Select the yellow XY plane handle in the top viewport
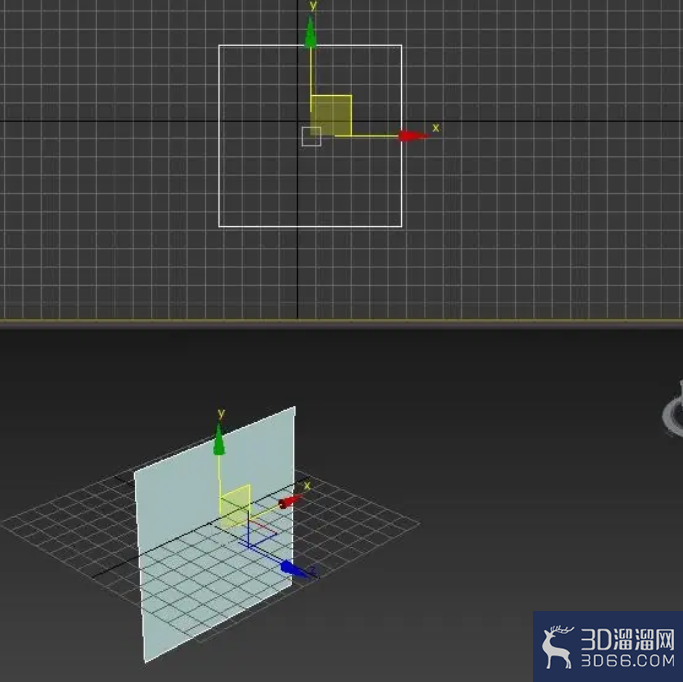The image size is (683, 682). [x=331, y=115]
